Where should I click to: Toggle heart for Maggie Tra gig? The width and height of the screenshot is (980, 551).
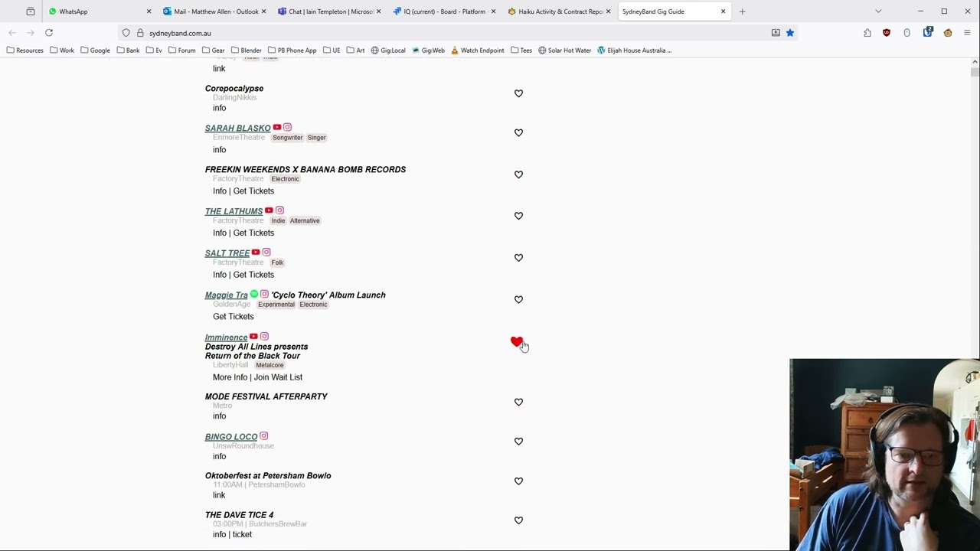518,300
